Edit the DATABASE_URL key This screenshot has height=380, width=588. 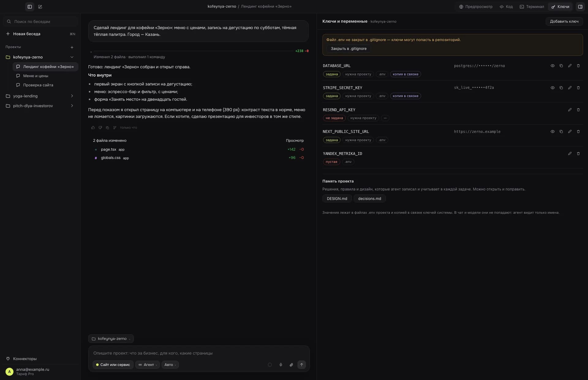[570, 66]
